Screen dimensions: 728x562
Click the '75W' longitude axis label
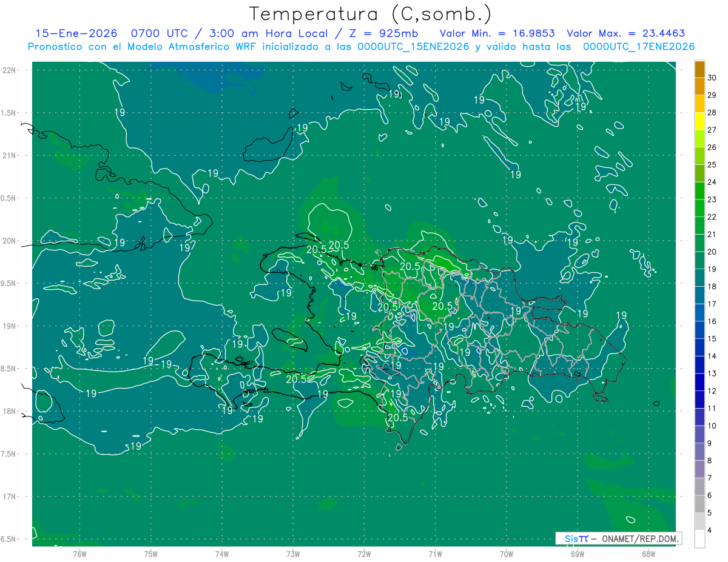click(151, 554)
